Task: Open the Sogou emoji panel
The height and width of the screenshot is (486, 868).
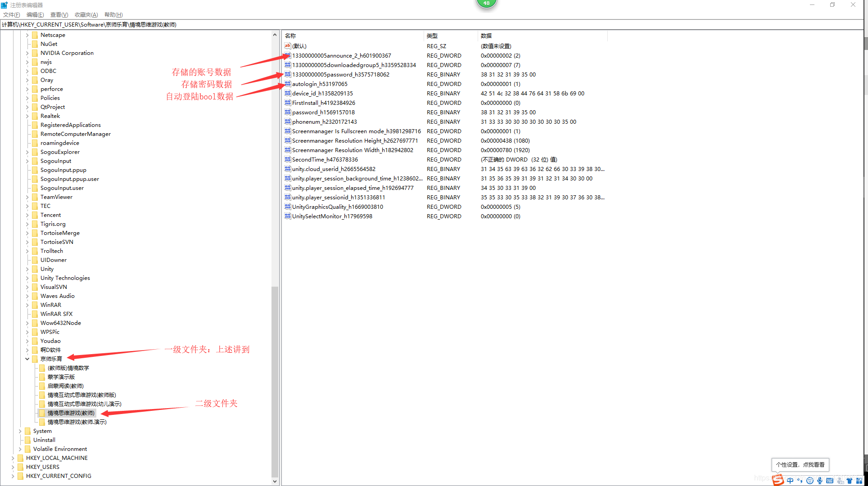Action: (x=810, y=481)
